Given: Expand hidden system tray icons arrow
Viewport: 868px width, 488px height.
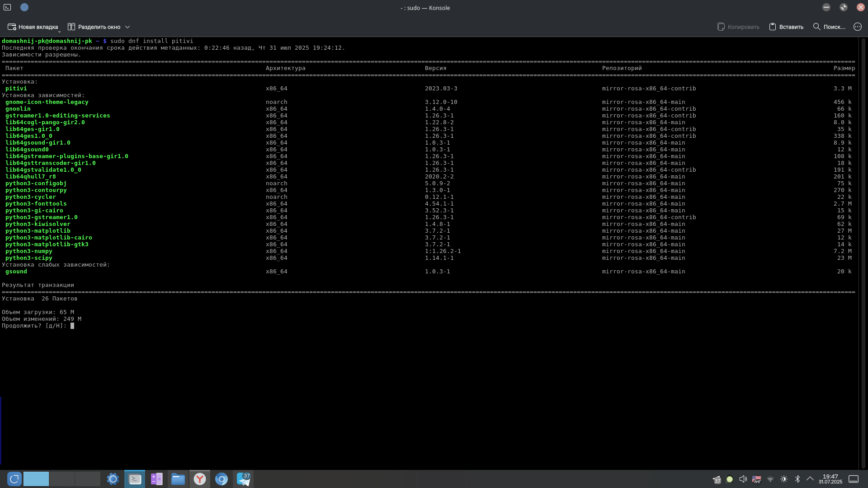Looking at the screenshot, I should [x=810, y=479].
